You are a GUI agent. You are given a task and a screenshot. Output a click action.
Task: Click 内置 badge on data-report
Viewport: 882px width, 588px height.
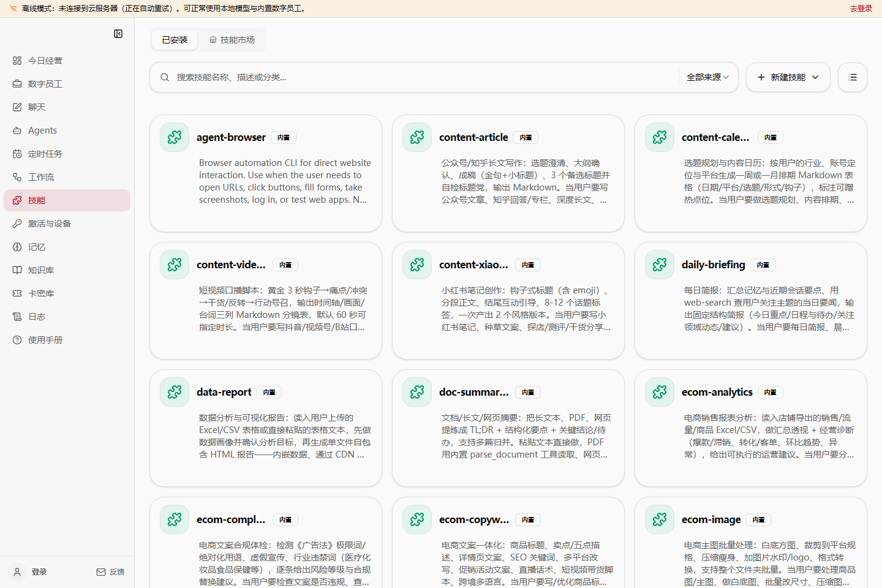pos(269,392)
